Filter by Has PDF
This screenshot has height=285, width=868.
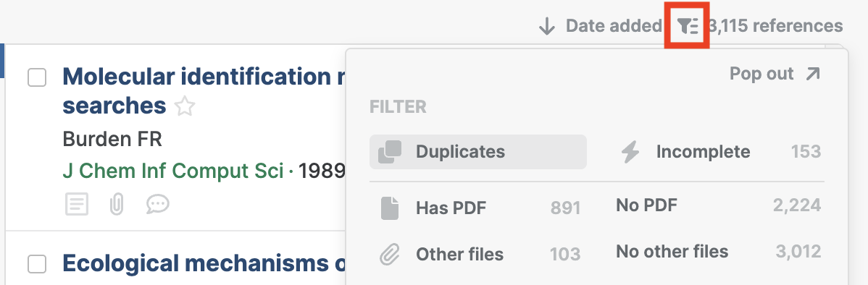(480, 208)
